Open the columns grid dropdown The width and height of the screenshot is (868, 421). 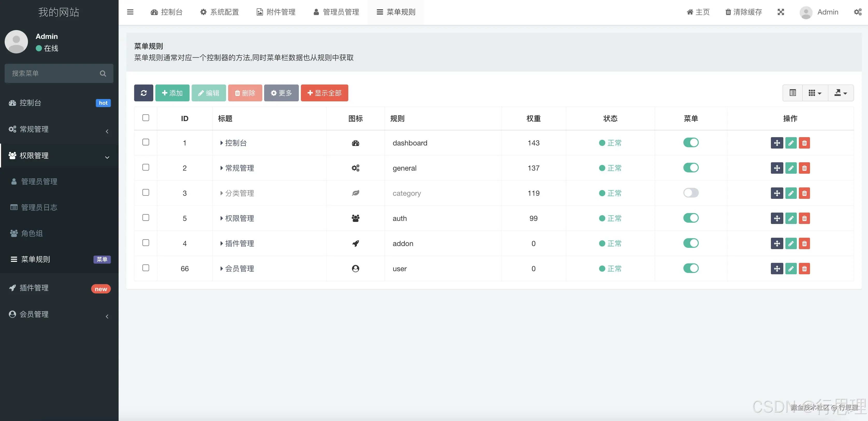click(815, 93)
